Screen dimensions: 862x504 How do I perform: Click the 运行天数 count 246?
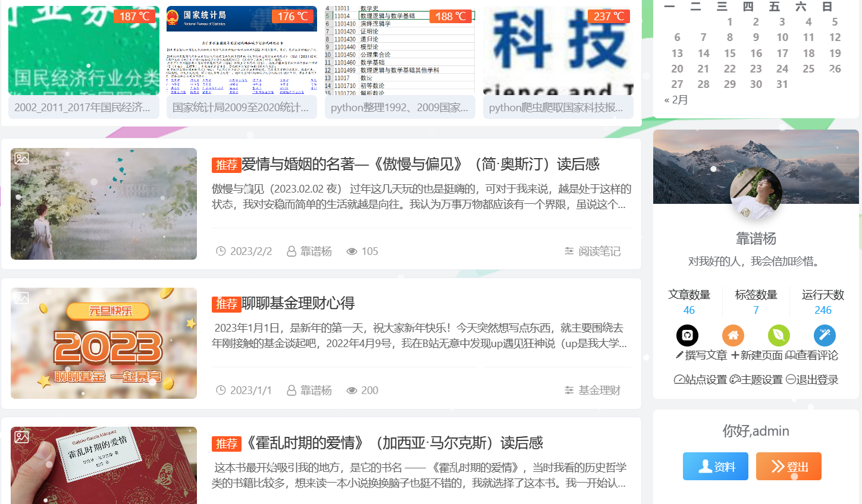click(x=823, y=310)
